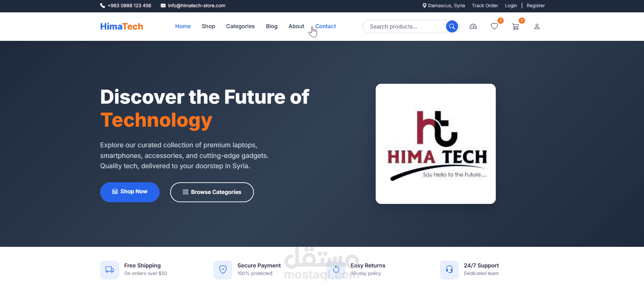
Task: Click the envelope icon in top bar
Action: pos(163,5)
